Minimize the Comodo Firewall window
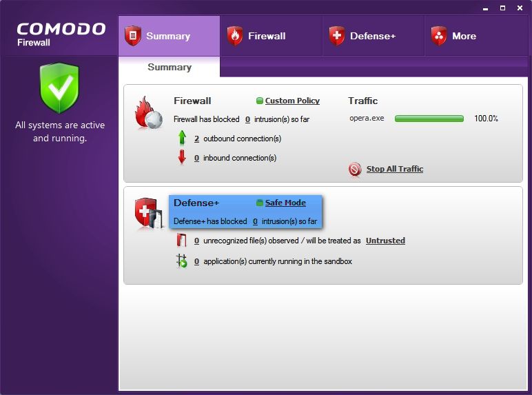The image size is (532, 395). click(x=486, y=8)
